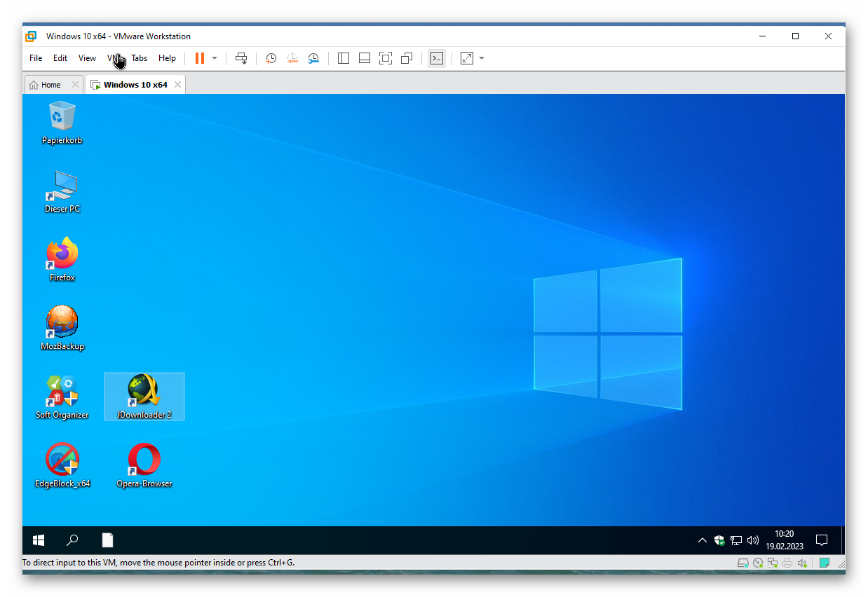Click the volume speaker tray icon
This screenshot has width=868, height=597.
click(753, 540)
